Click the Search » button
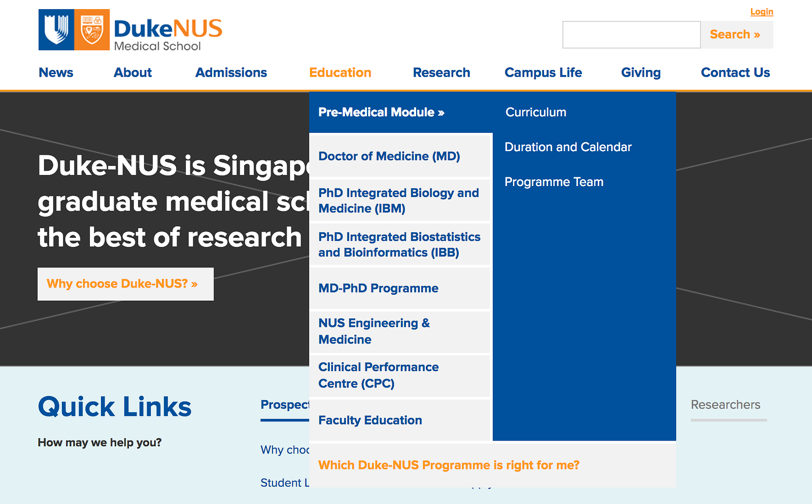Screen dimensions: 812x504 click(x=737, y=35)
